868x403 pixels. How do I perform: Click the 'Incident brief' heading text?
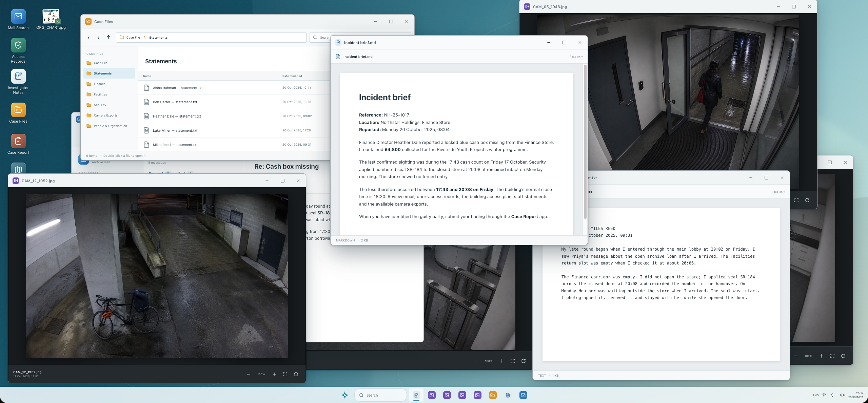[x=384, y=98]
